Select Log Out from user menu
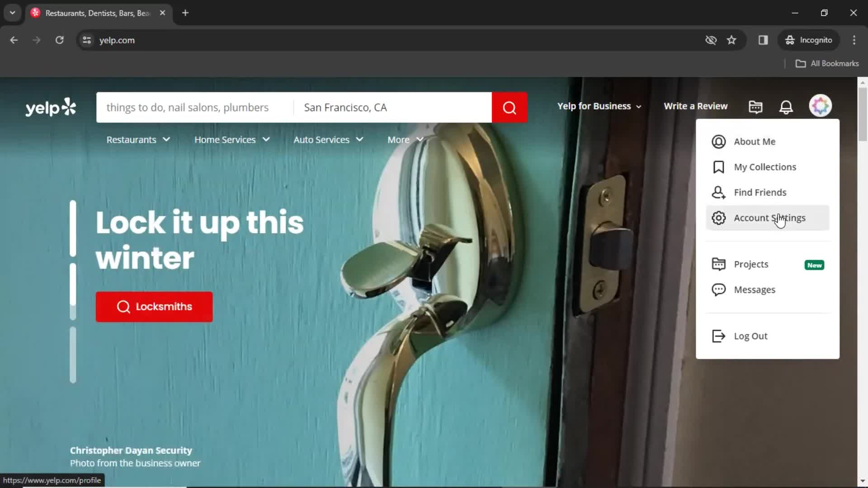The height and width of the screenshot is (488, 868). click(x=750, y=335)
